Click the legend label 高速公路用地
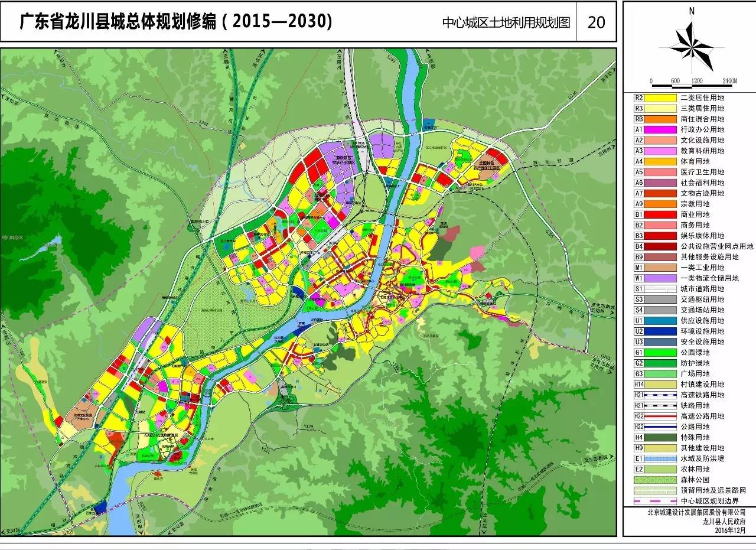 click(x=702, y=417)
